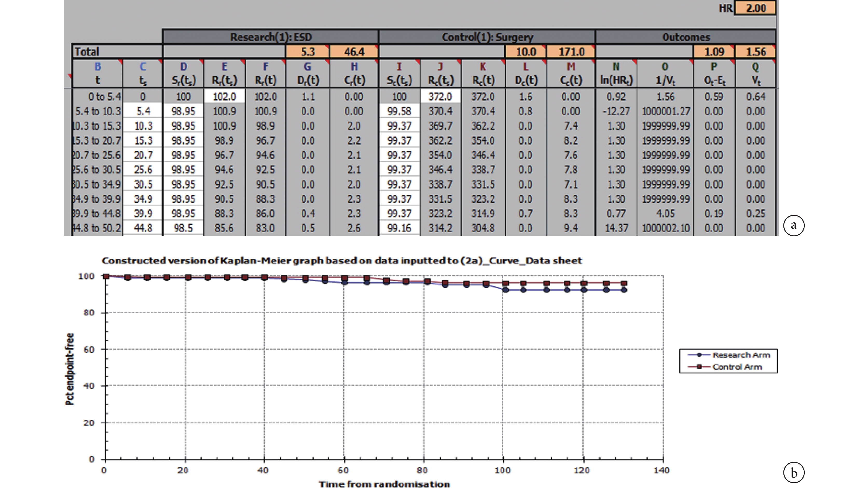Select the HR value cell showing 2.00
The height and width of the screenshot is (488, 868).
756,8
